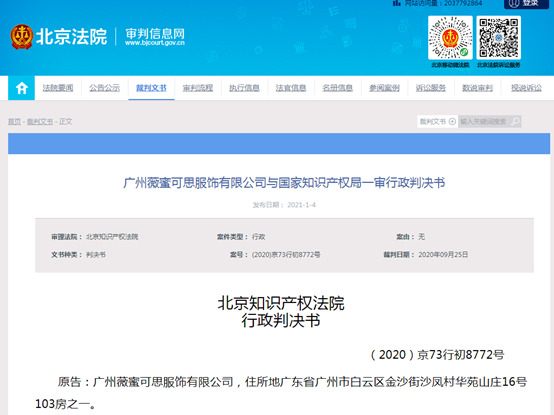Open the 参阅案例 menu item
This screenshot has height=415, width=554.
pyautogui.click(x=384, y=88)
